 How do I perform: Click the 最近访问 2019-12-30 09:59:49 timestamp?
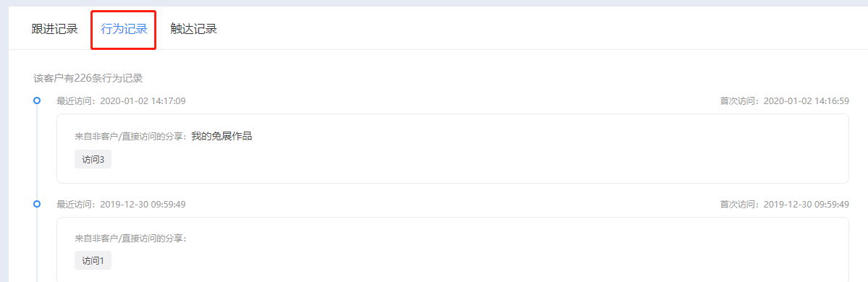[x=121, y=204]
